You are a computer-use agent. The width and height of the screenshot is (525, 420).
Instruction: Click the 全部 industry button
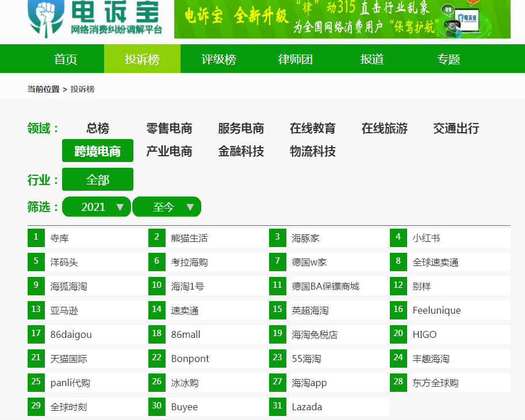(98, 180)
